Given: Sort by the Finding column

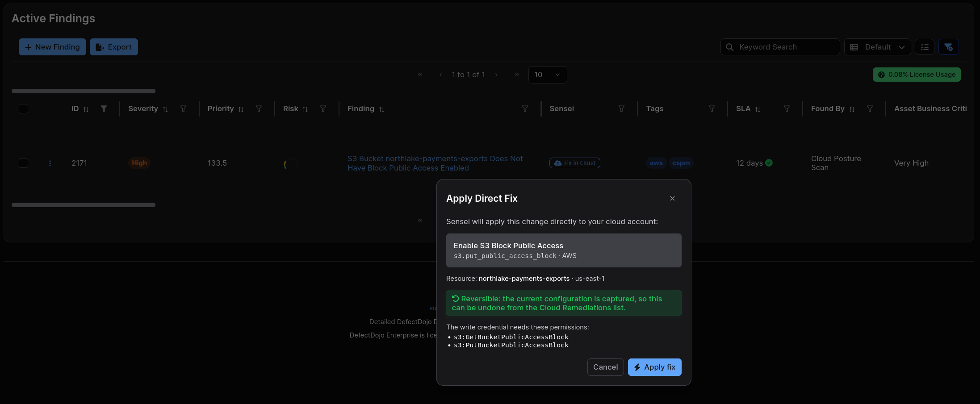Looking at the screenshot, I should 381,109.
